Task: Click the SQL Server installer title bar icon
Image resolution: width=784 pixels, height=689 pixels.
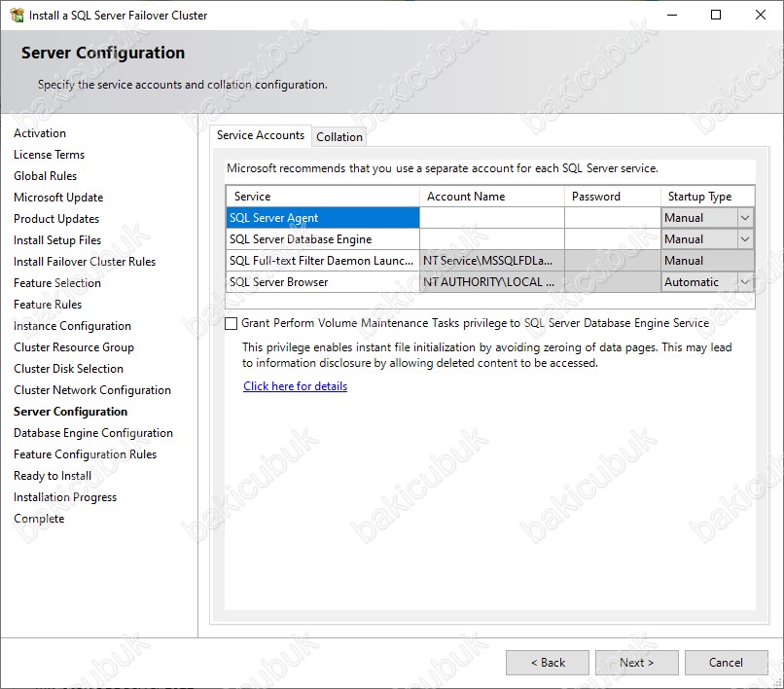Action: click(17, 15)
